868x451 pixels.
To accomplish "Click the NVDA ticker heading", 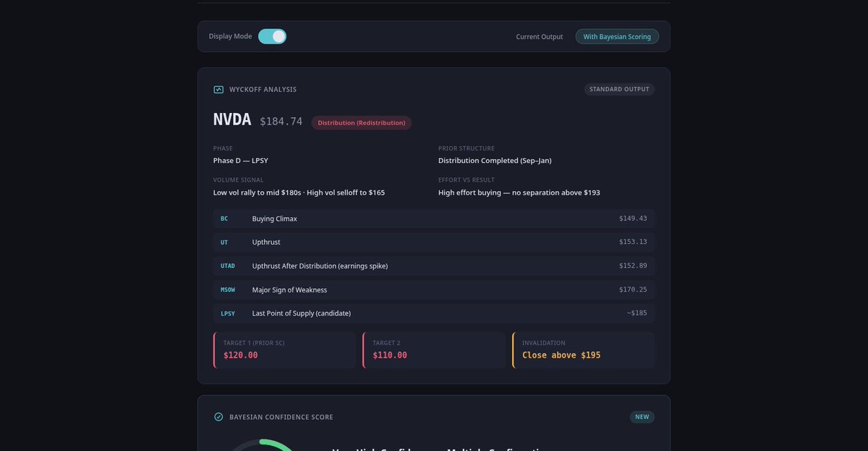I will 232,121.
